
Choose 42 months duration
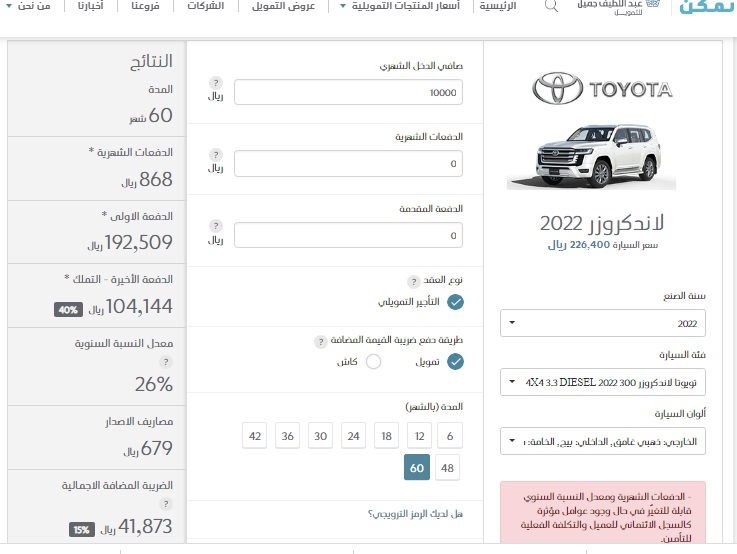255,436
